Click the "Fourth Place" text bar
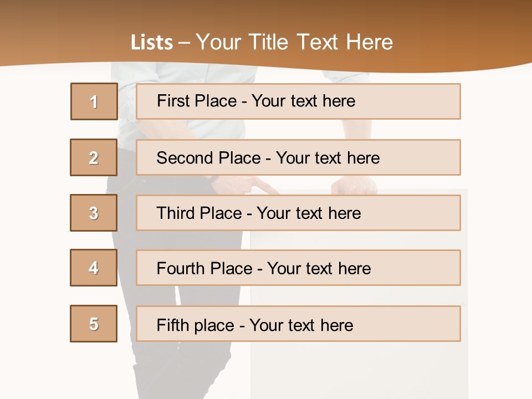The width and height of the screenshot is (532, 399). click(298, 268)
